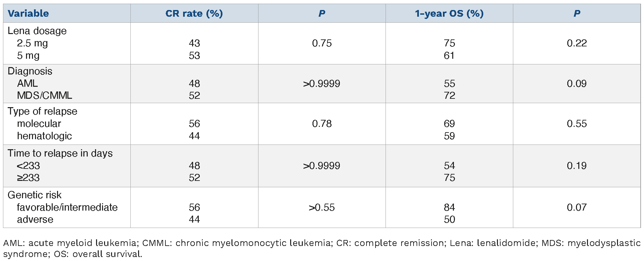644x261 pixels.
Task: Select "Time to relapse in days" label
Action: (60, 153)
